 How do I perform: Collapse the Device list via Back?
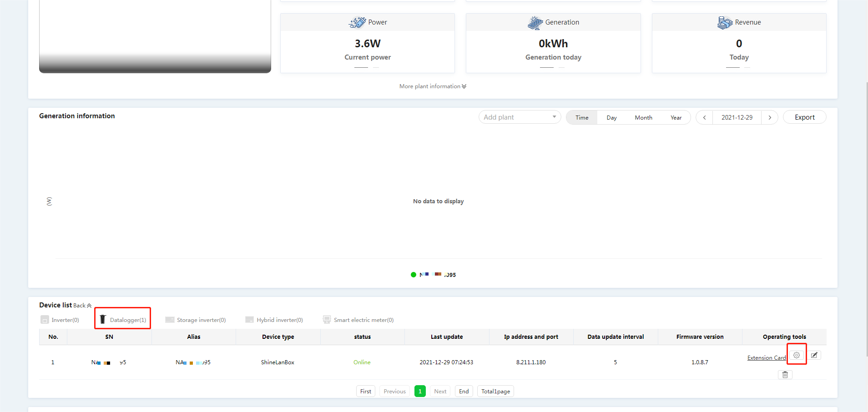click(82, 306)
